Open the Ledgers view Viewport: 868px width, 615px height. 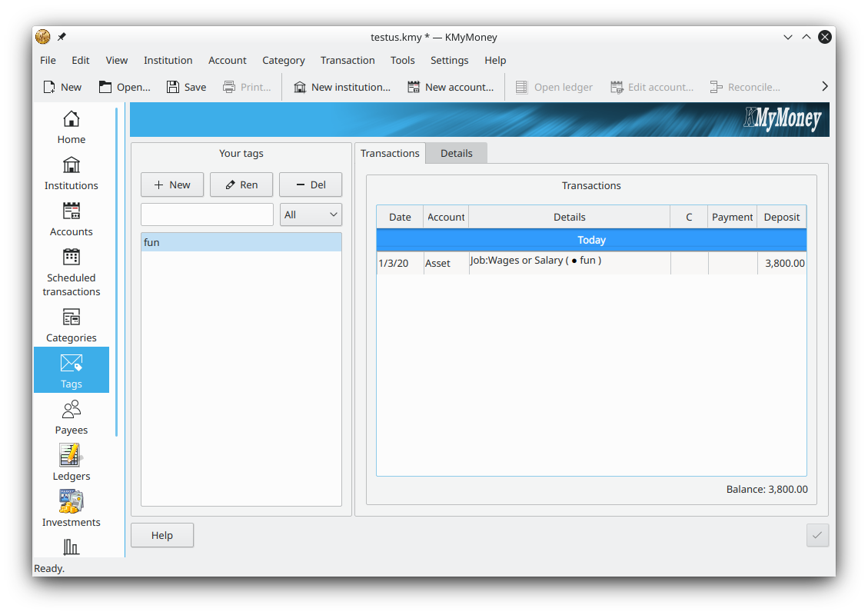71,464
